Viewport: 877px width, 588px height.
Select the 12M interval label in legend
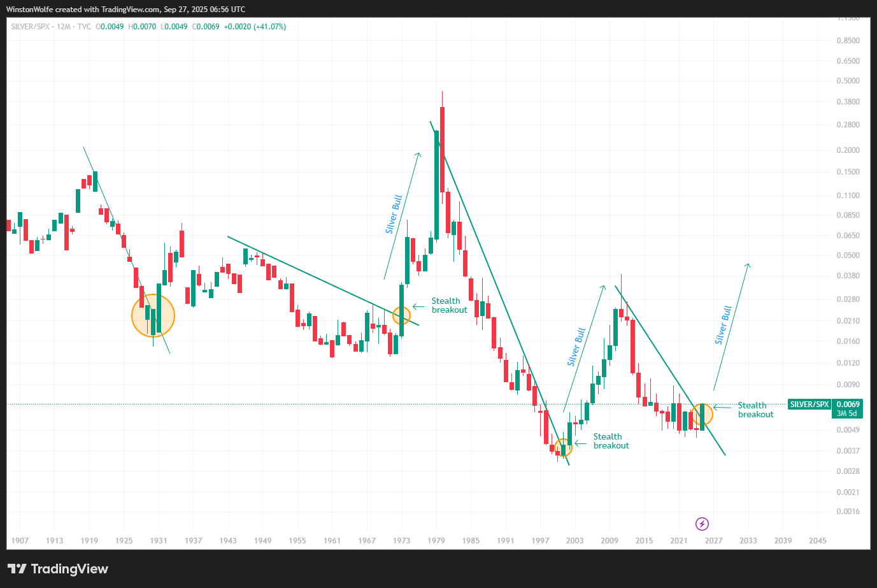(x=63, y=27)
